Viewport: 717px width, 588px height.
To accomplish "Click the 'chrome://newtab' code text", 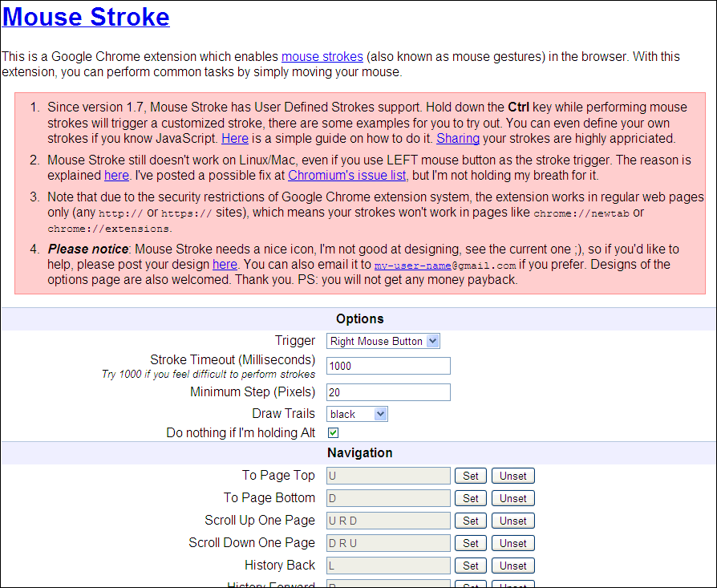I will pyautogui.click(x=581, y=213).
